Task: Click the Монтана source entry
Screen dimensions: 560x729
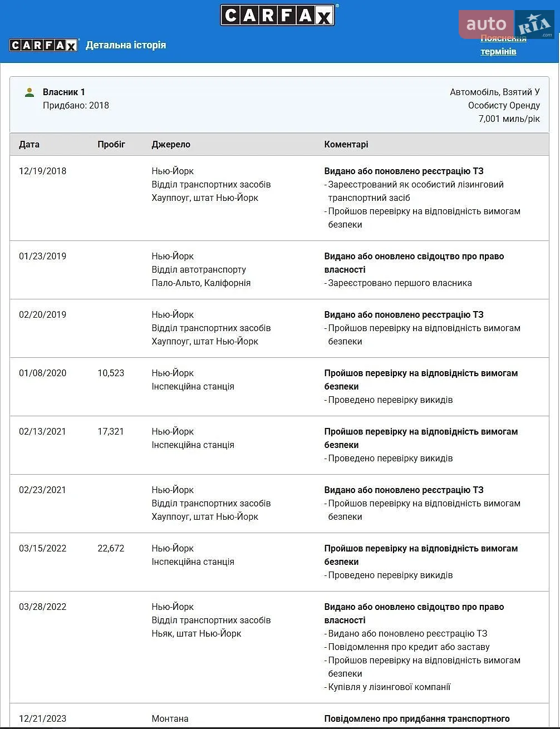Action: coord(170,719)
